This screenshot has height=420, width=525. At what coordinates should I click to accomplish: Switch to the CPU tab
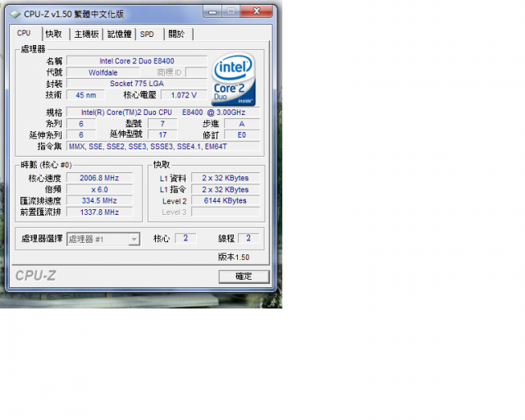coord(24,33)
